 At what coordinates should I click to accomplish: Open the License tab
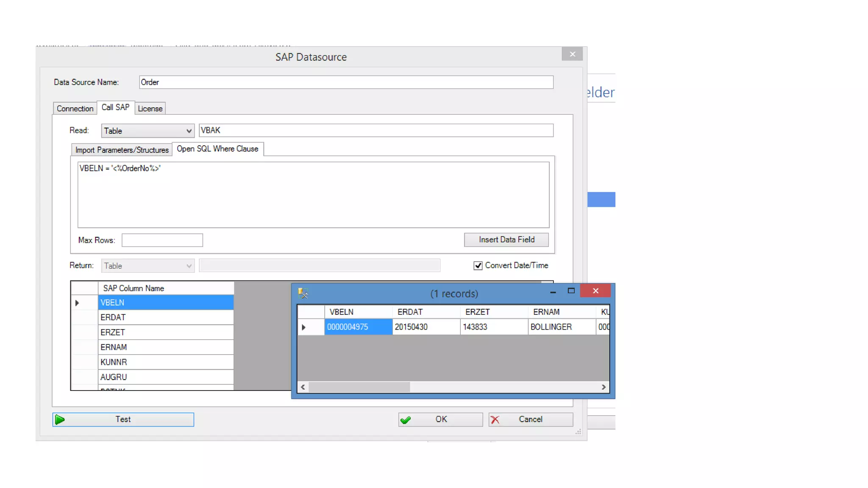pyautogui.click(x=150, y=108)
